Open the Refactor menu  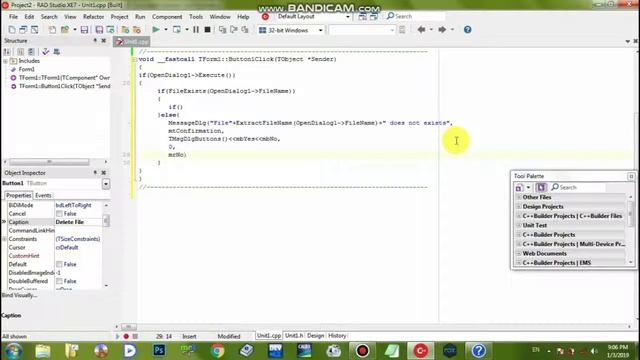93,17
